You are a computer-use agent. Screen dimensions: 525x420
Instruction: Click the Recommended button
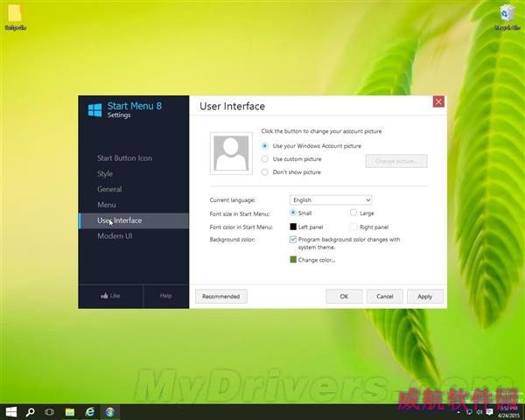click(x=221, y=297)
